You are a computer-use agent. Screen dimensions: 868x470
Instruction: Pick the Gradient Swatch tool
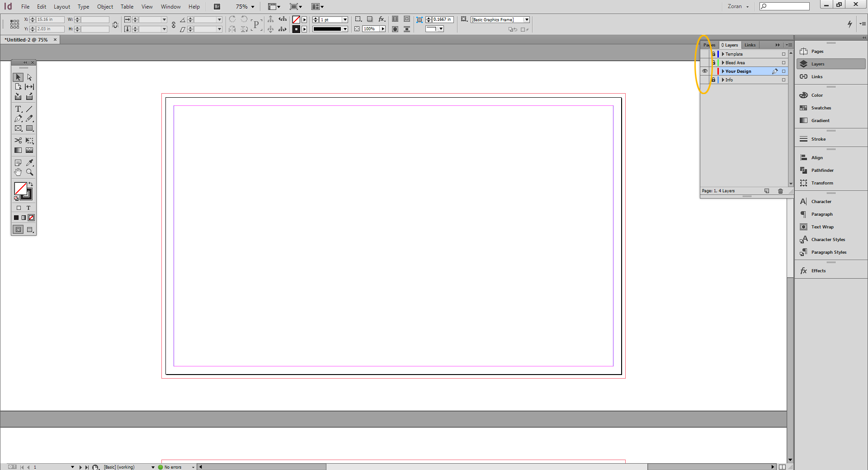18,150
